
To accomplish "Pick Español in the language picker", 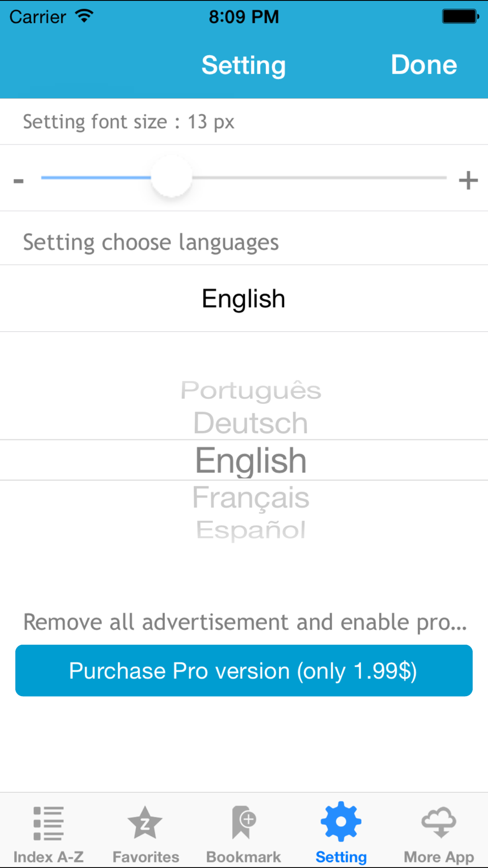I will click(x=251, y=530).
